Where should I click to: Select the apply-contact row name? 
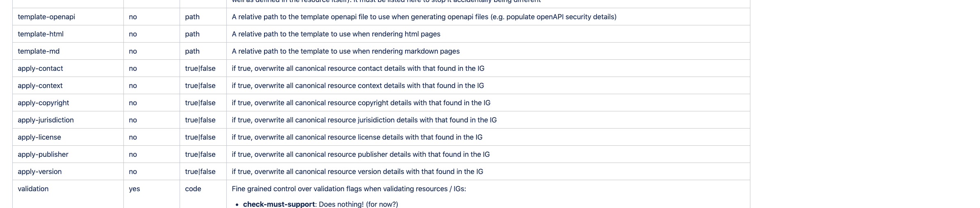pos(40,68)
